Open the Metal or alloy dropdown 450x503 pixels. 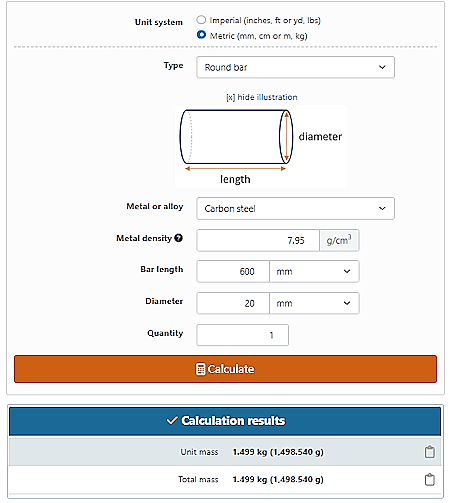[295, 208]
